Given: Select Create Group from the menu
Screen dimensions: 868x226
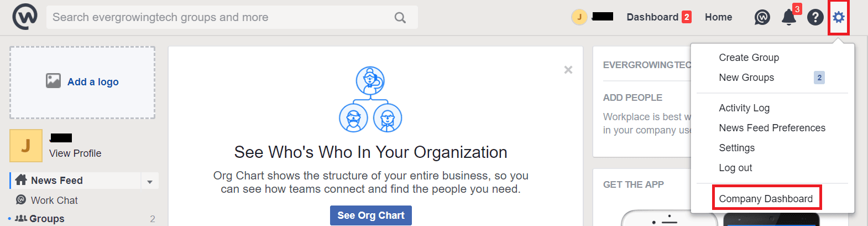Looking at the screenshot, I should [x=749, y=58].
